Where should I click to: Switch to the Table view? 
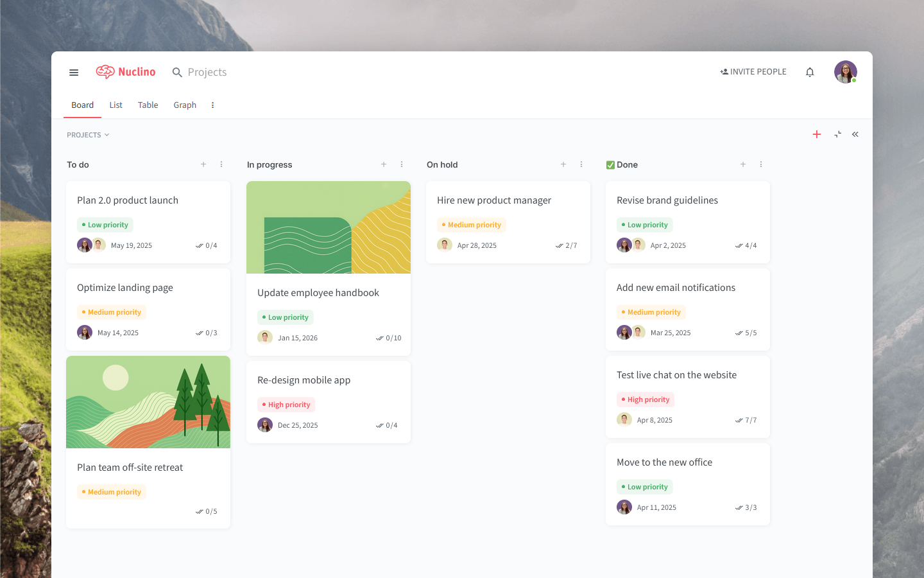pos(148,105)
